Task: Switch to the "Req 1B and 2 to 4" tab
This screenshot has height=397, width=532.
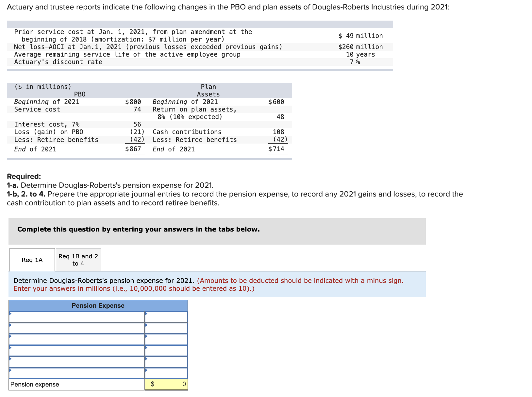Action: point(78,259)
